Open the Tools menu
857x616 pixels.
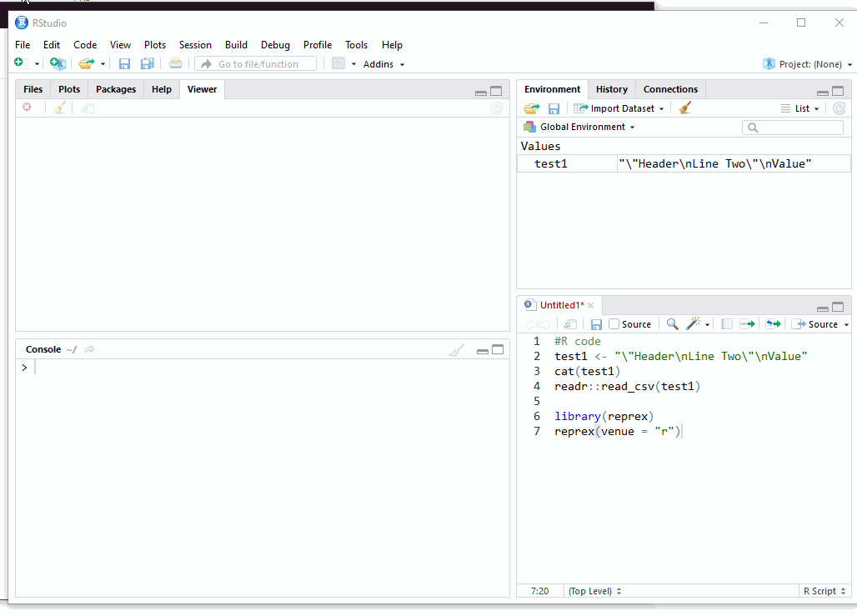coord(356,45)
